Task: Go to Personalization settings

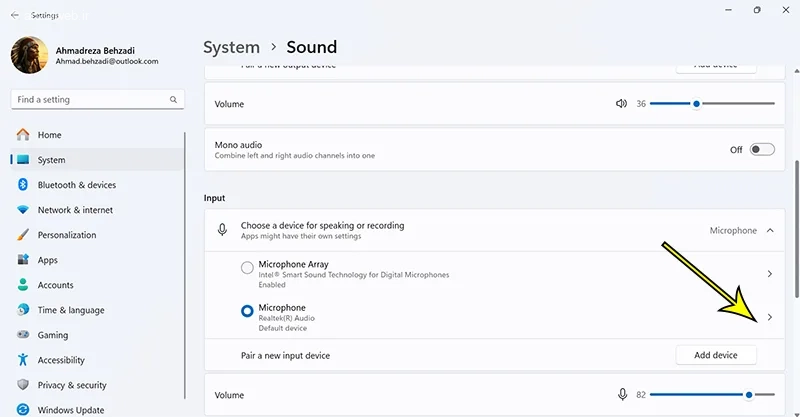Action: (x=67, y=235)
